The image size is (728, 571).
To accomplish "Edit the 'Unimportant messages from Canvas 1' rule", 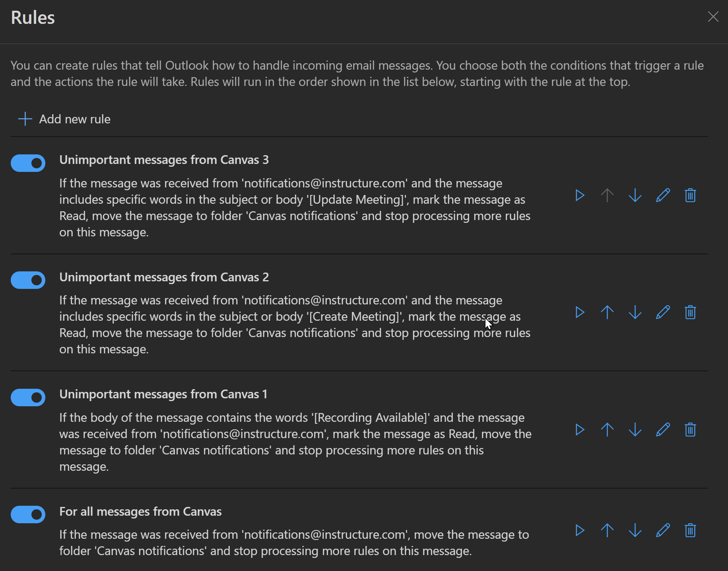I will click(663, 430).
